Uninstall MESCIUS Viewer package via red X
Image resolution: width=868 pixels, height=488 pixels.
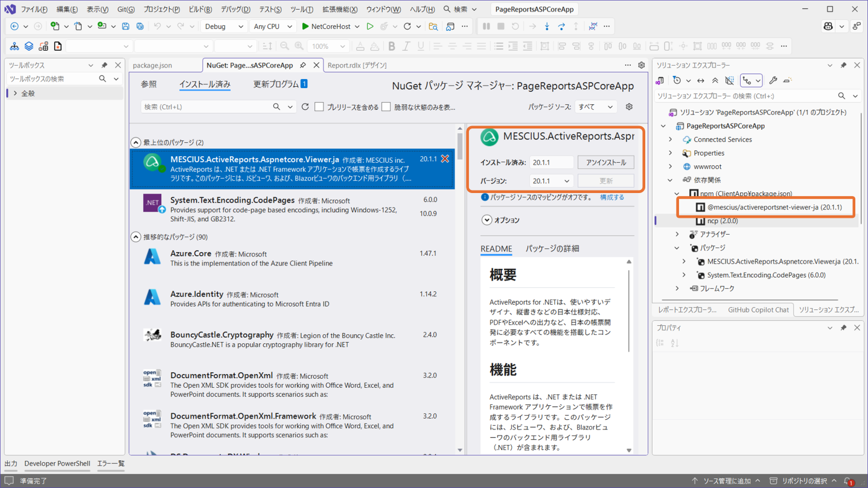tap(445, 159)
